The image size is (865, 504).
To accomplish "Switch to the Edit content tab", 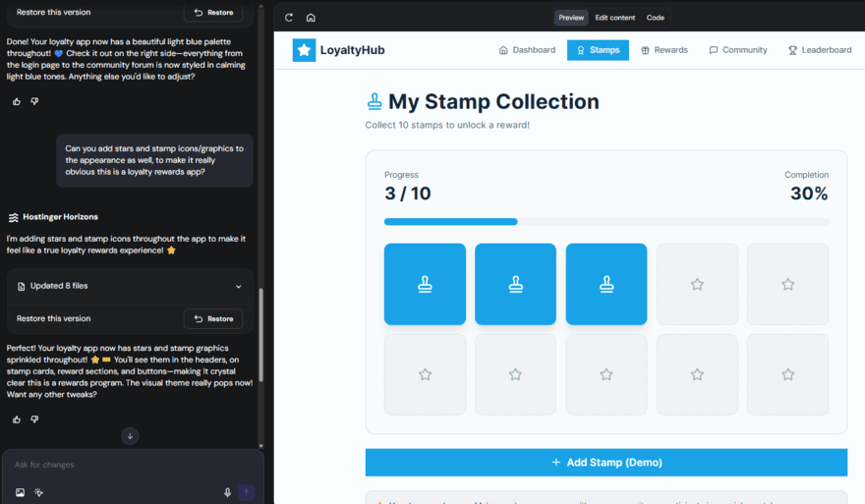I will 614,18.
